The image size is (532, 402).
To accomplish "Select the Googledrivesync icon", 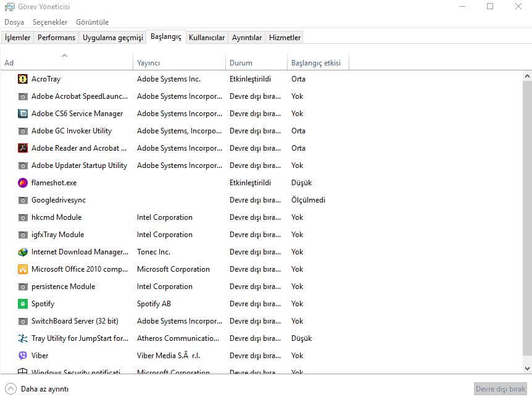I will pos(22,200).
